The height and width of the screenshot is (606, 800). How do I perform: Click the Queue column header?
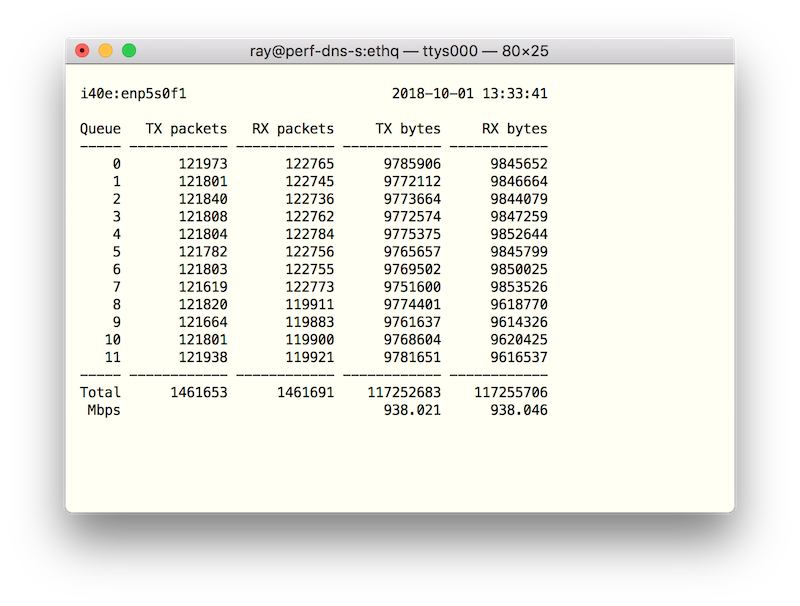point(101,129)
